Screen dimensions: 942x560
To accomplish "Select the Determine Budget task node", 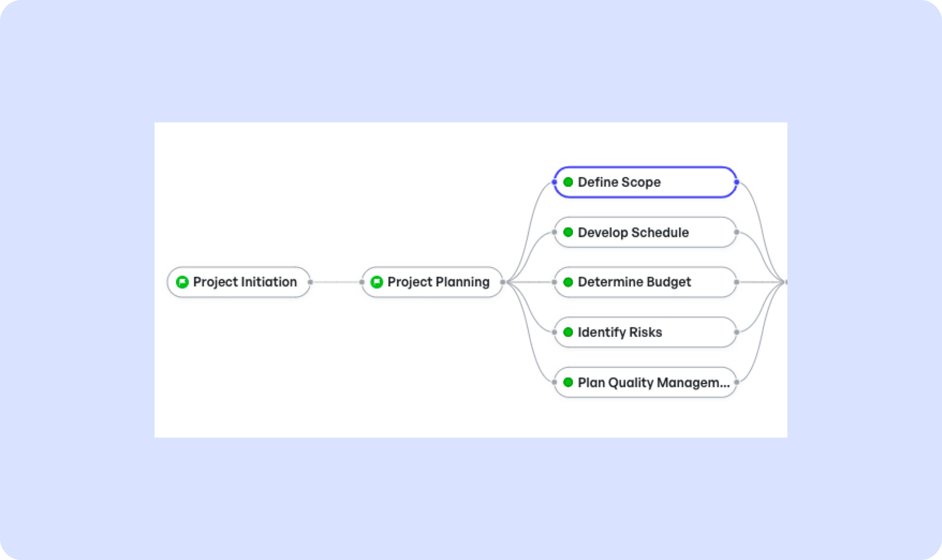I will [645, 282].
